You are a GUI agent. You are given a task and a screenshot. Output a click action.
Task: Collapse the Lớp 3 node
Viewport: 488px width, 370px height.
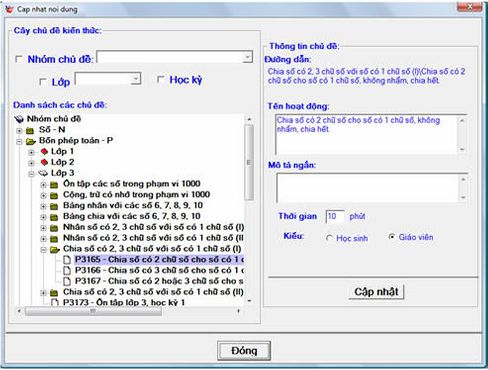pyautogui.click(x=31, y=174)
